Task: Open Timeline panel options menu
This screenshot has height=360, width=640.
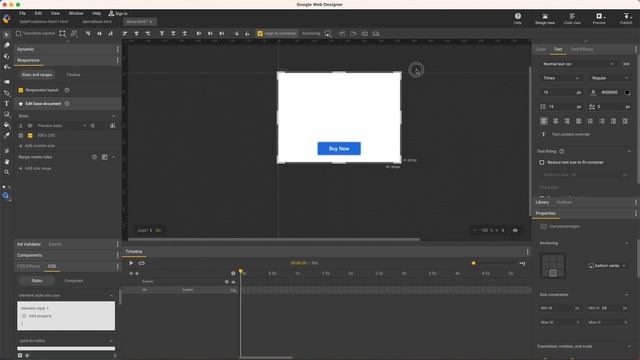Action: click(x=527, y=252)
